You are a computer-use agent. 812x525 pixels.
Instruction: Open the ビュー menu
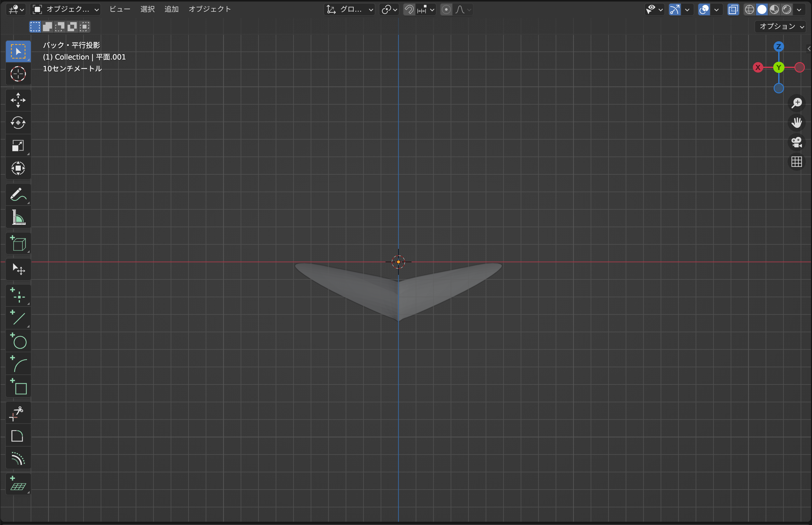[120, 9]
